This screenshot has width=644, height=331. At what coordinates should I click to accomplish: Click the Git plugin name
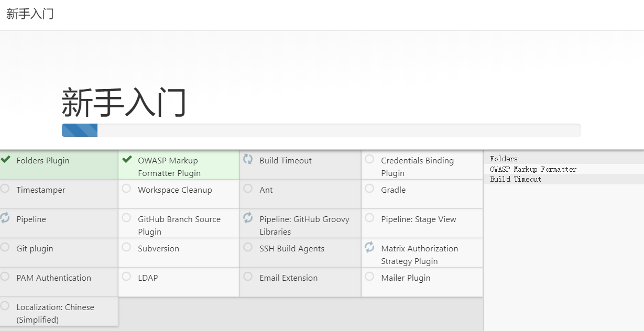35,249
